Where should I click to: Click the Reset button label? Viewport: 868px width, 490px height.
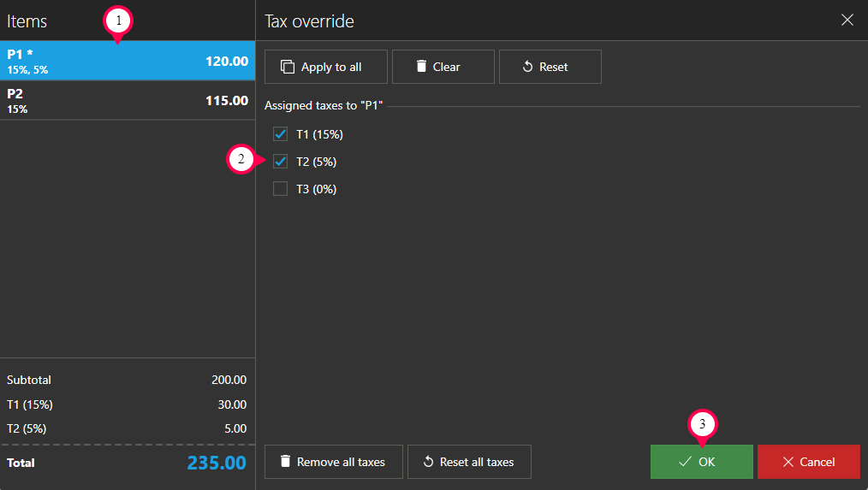point(554,67)
